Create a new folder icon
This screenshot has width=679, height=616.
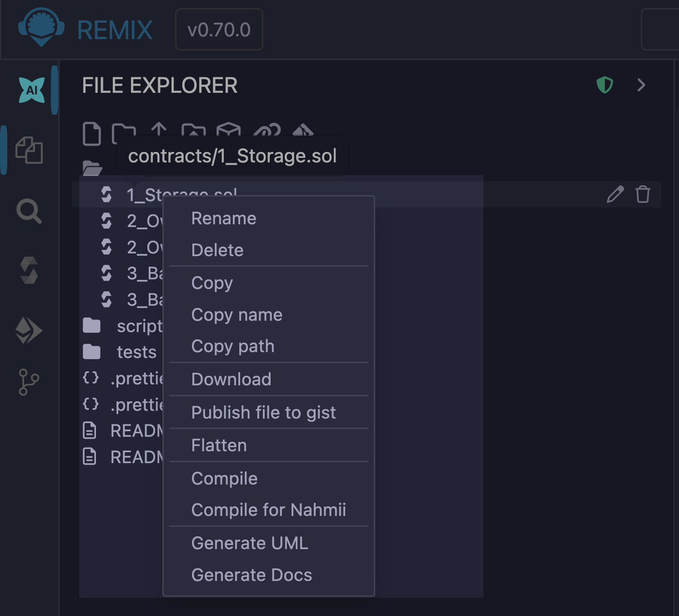tap(124, 133)
